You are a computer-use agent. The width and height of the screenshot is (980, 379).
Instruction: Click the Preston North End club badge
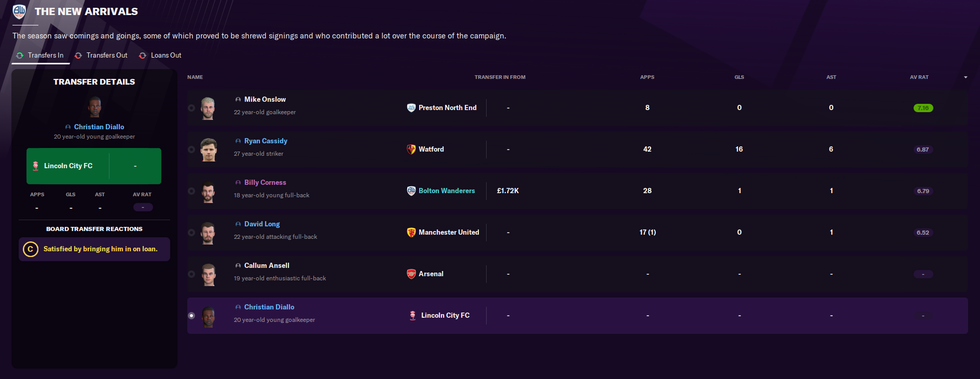(x=411, y=108)
